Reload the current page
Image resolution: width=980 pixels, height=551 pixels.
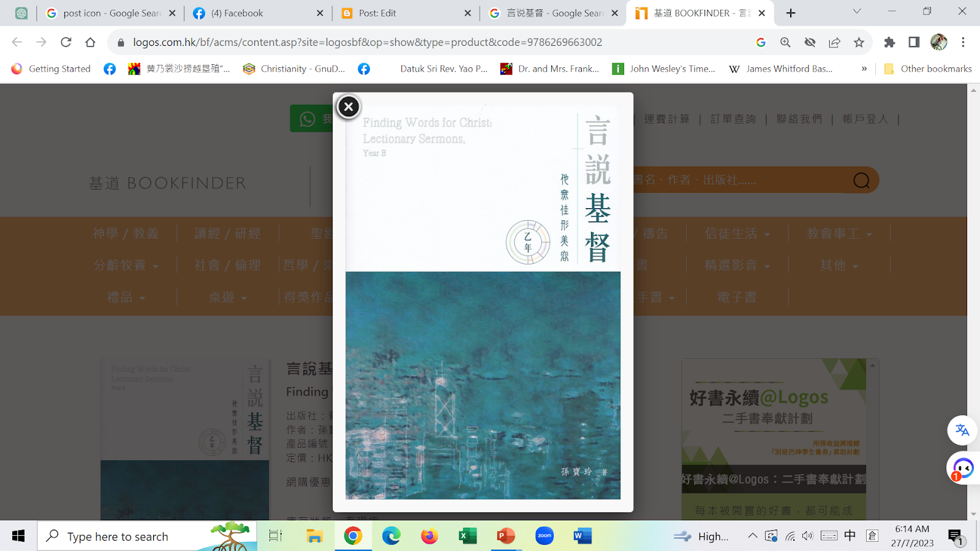click(66, 42)
